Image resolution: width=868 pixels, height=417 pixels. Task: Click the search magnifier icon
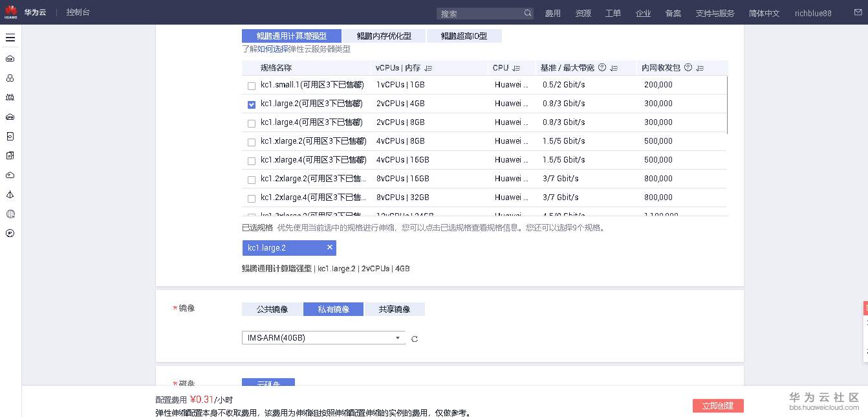point(527,12)
